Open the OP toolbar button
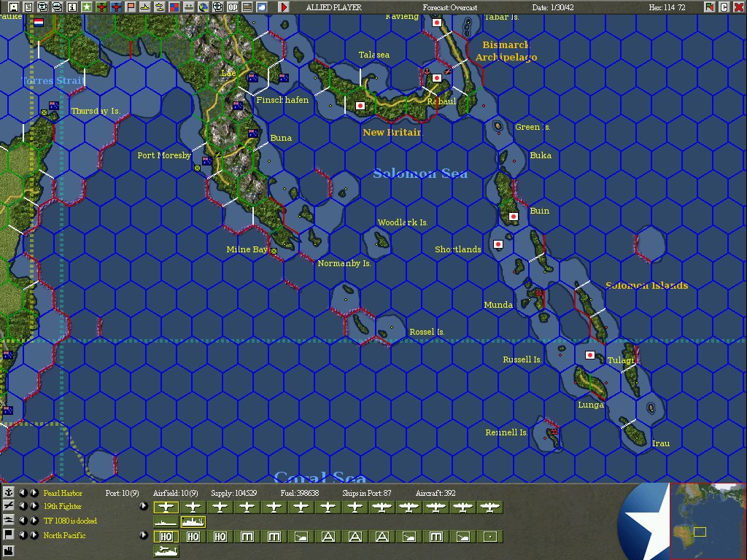Image resolution: width=747 pixels, height=560 pixels. pos(233,7)
